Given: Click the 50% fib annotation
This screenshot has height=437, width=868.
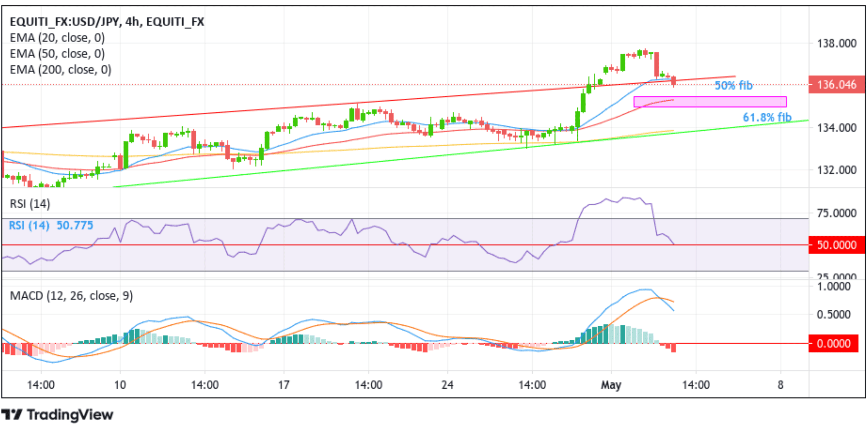Looking at the screenshot, I should (734, 85).
